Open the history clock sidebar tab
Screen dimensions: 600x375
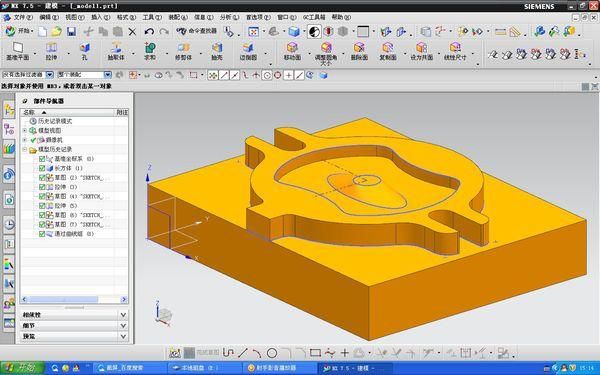(9, 224)
